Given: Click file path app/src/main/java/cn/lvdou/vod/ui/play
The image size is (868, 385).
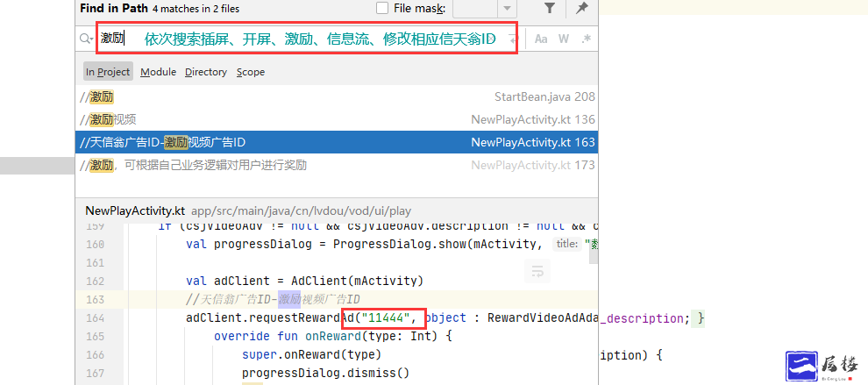Looking at the screenshot, I should tap(301, 211).
